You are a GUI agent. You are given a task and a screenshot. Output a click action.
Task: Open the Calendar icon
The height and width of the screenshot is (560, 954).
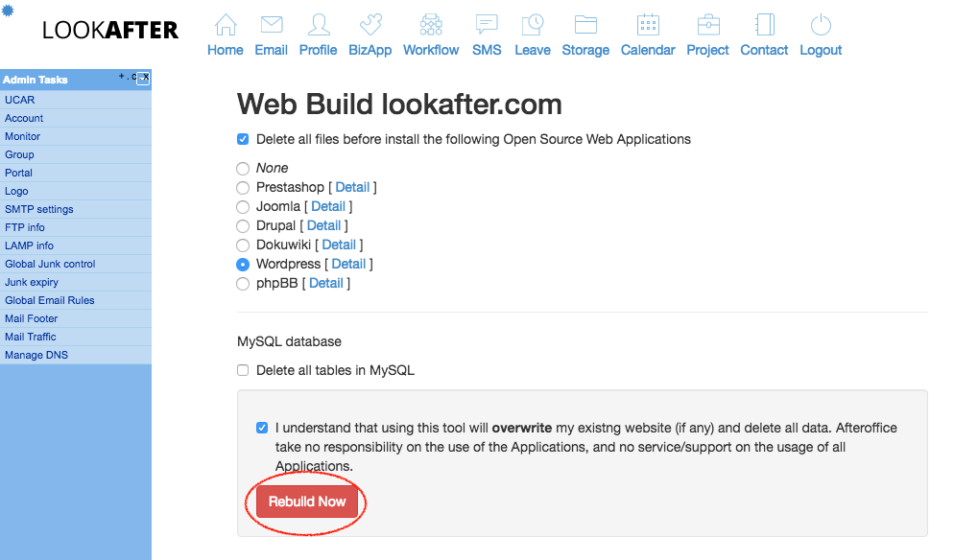(648, 26)
